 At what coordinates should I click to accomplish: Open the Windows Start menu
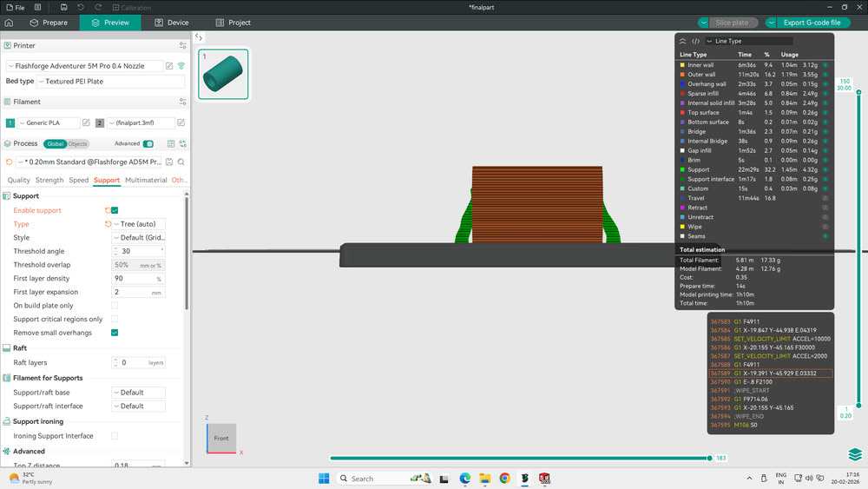coord(324,478)
